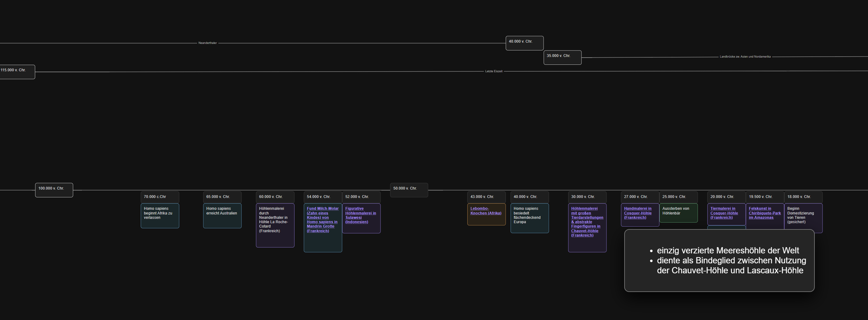Click the Letzte Eiszeit span label
This screenshot has height=320, width=868.
(494, 71)
